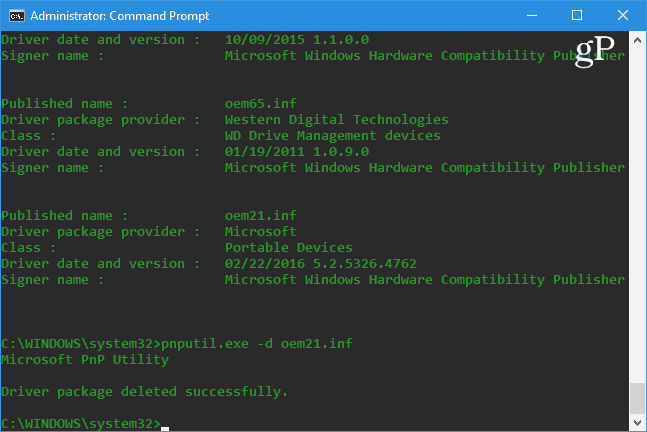Click the Administrator: Command Prompt title text

(120, 16)
